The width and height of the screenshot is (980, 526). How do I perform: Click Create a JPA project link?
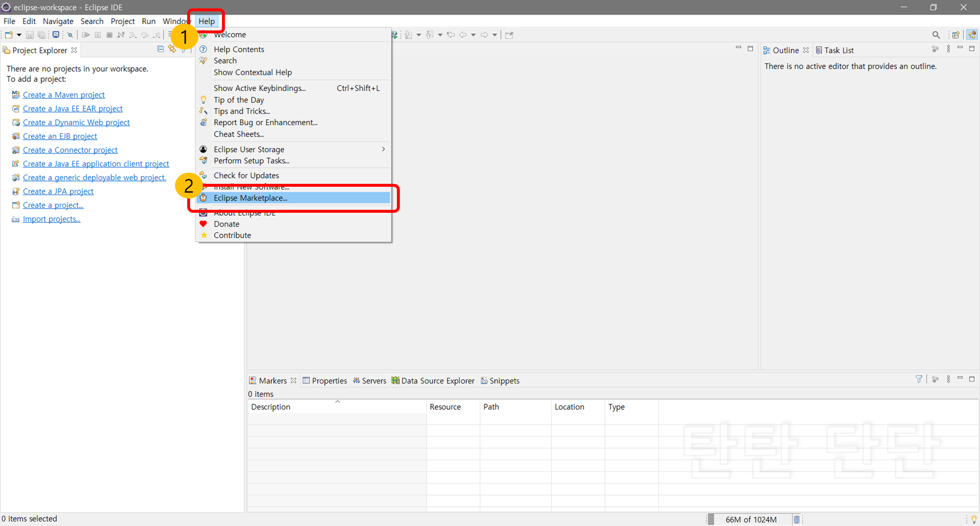(x=58, y=191)
